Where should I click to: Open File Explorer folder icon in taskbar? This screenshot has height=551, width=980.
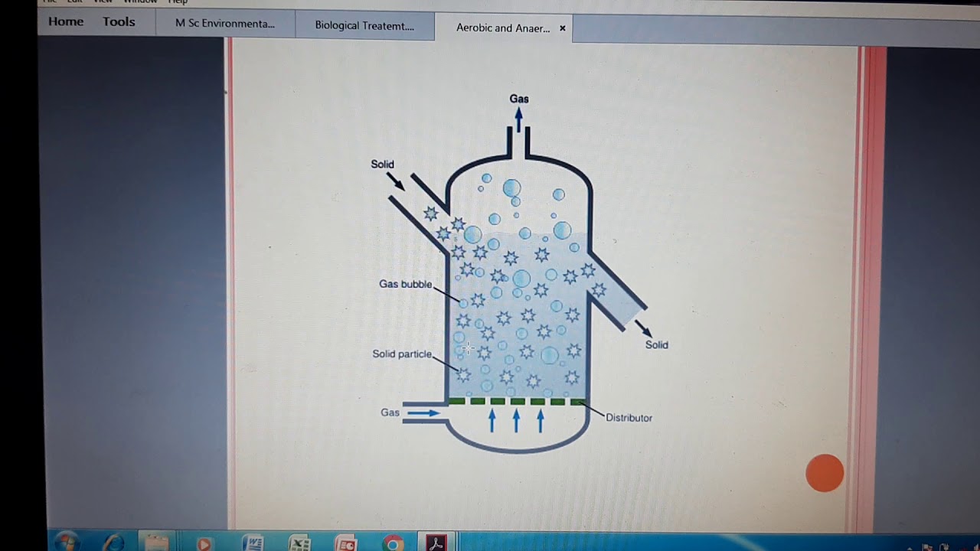[156, 543]
